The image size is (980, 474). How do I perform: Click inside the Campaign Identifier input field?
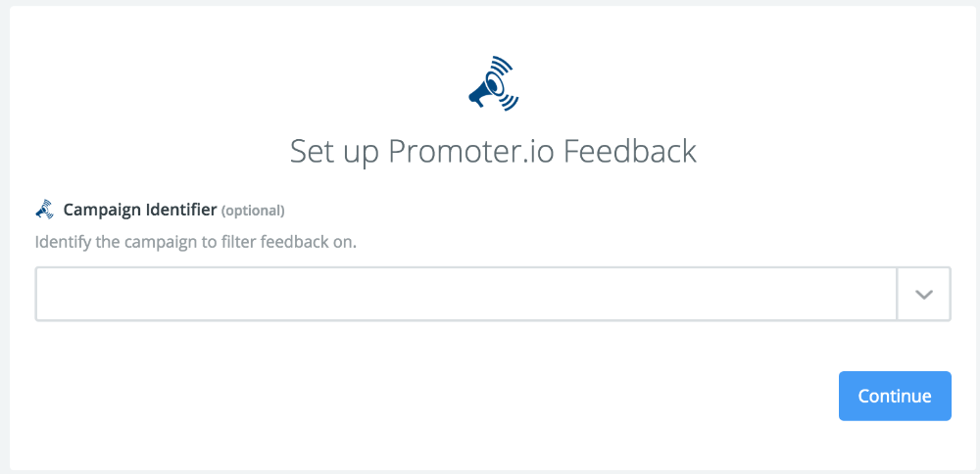[465, 294]
